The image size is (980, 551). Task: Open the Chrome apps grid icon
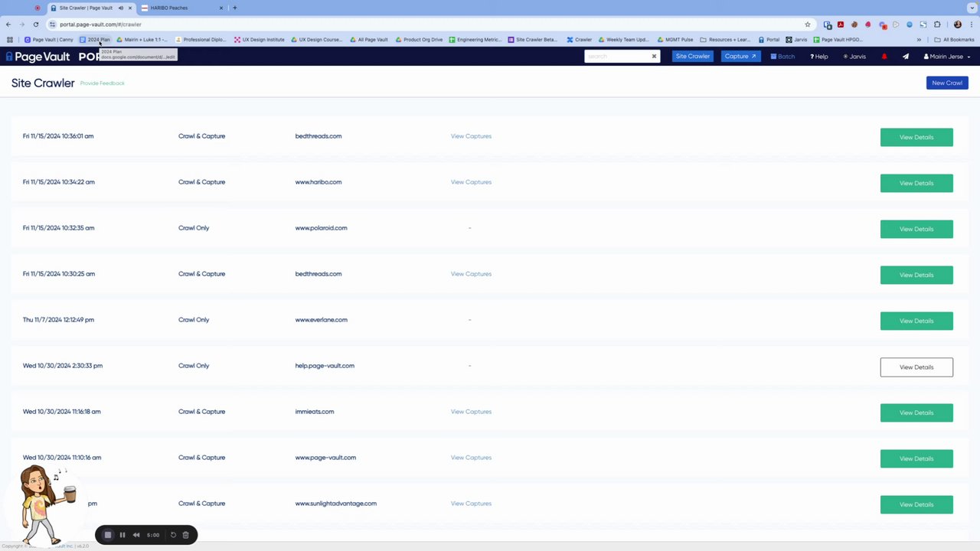[9, 40]
